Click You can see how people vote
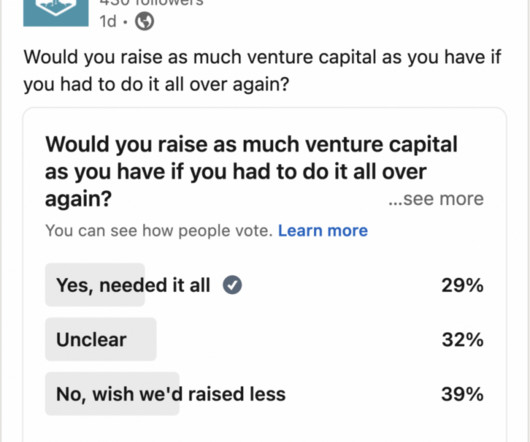The image size is (530, 442). tap(159, 231)
